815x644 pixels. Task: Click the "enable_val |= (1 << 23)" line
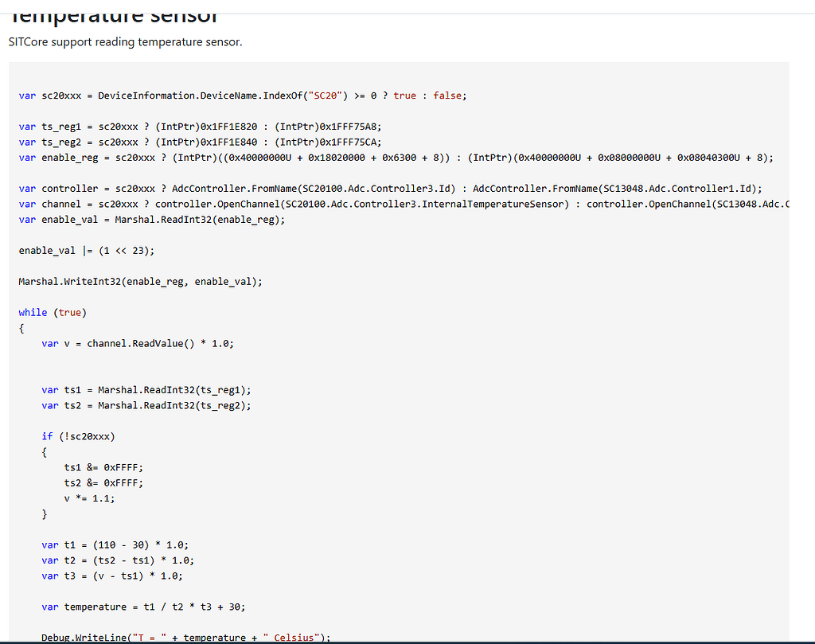[x=87, y=251]
